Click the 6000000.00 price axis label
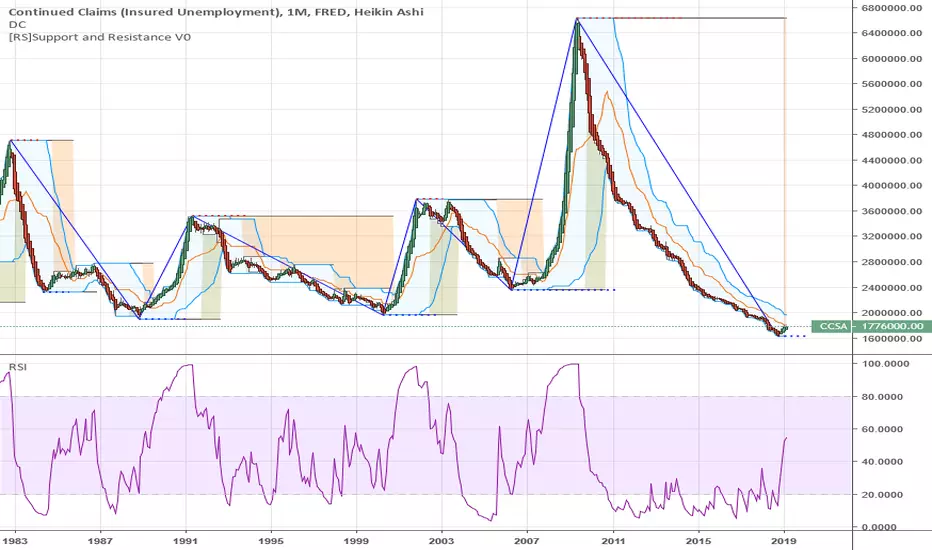 click(x=892, y=58)
